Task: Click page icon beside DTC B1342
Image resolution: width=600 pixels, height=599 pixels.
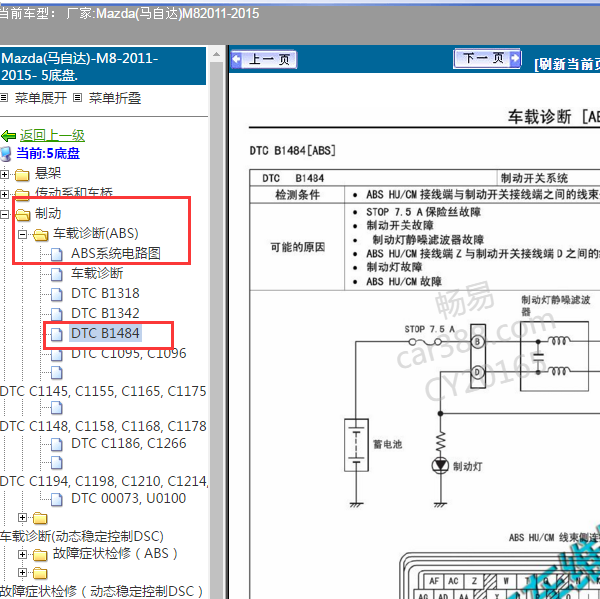Action: pos(57,314)
